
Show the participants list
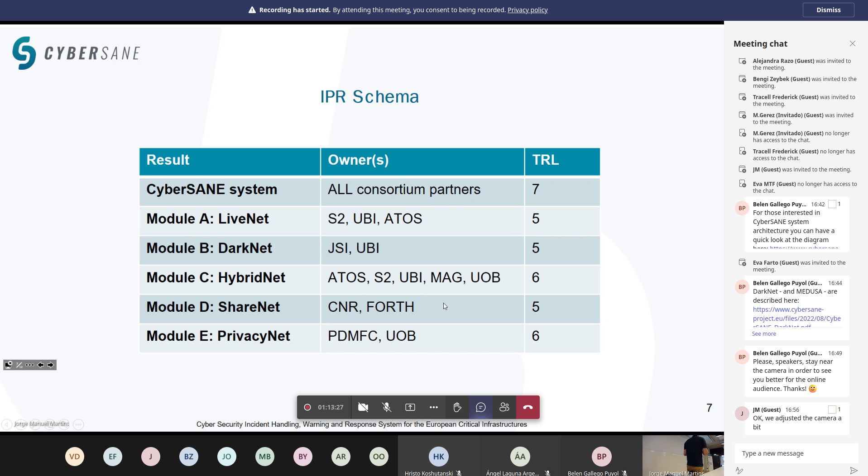pyautogui.click(x=504, y=407)
